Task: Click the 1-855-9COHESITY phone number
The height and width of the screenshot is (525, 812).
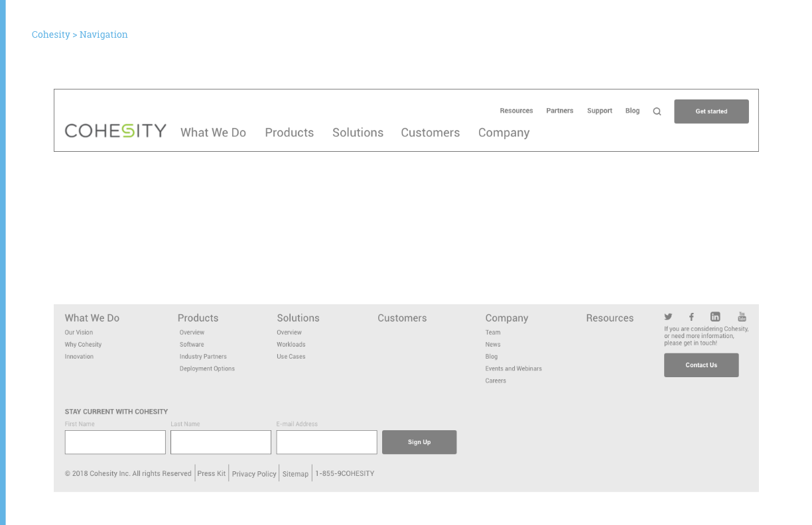Action: (x=345, y=473)
